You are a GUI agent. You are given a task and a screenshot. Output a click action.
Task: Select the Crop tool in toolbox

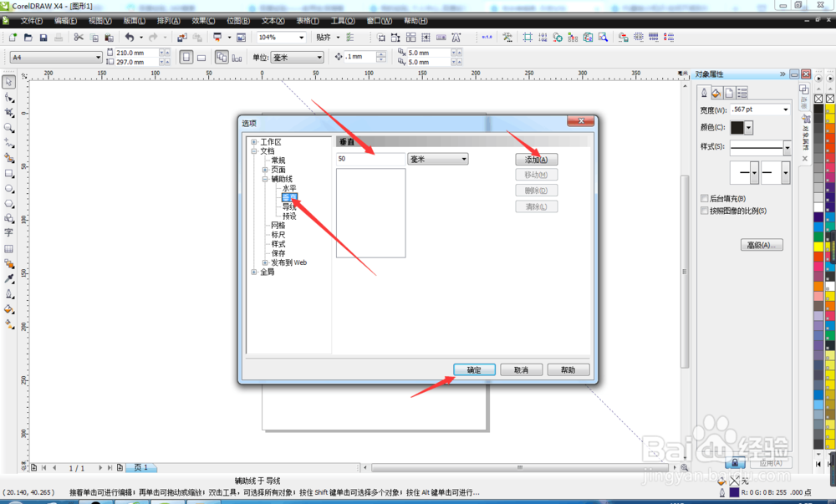click(x=9, y=113)
